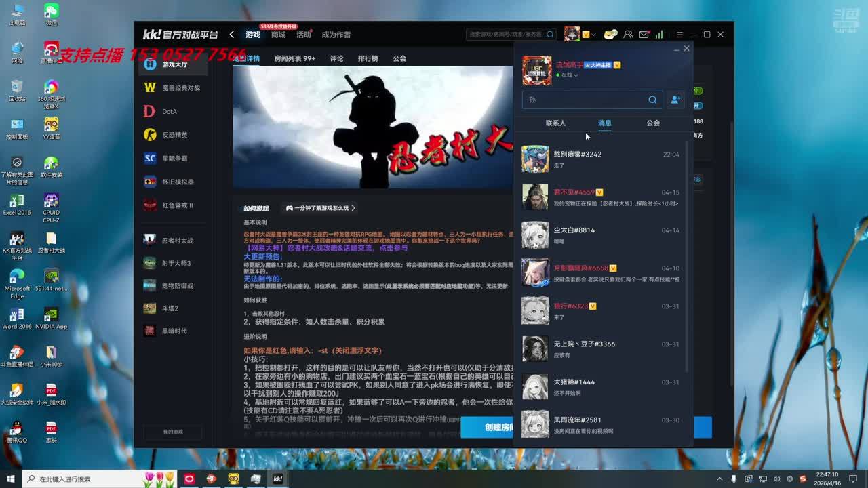Open chat with 憨别瘪蟹#3242

click(x=601, y=159)
